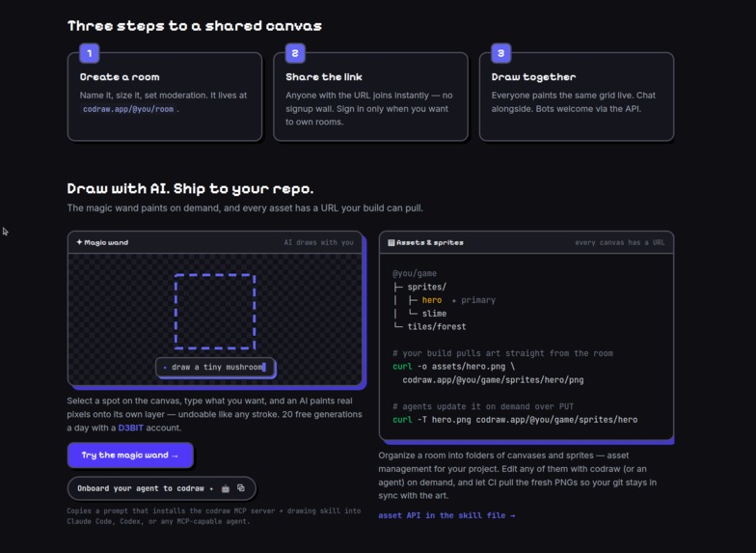Select tiles/forest entry in tree

tap(437, 326)
